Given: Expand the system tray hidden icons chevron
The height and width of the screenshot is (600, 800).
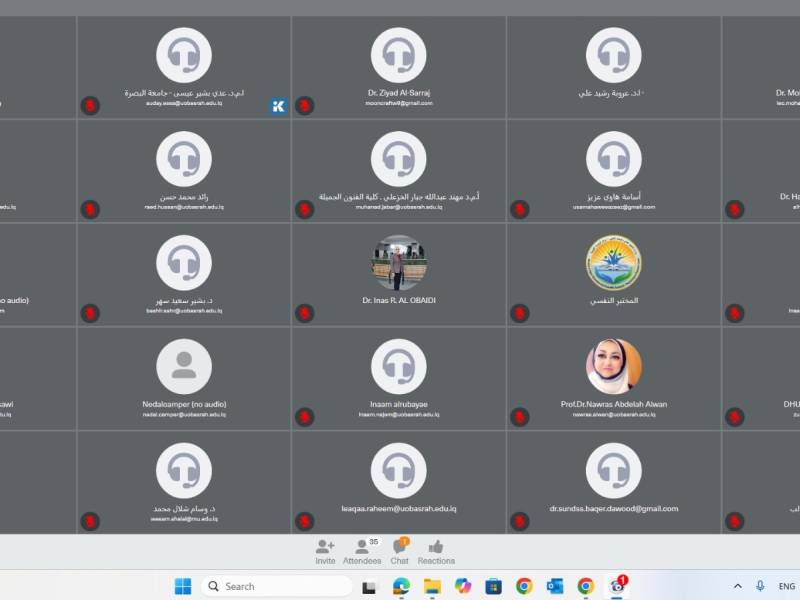Looking at the screenshot, I should pyautogui.click(x=738, y=586).
